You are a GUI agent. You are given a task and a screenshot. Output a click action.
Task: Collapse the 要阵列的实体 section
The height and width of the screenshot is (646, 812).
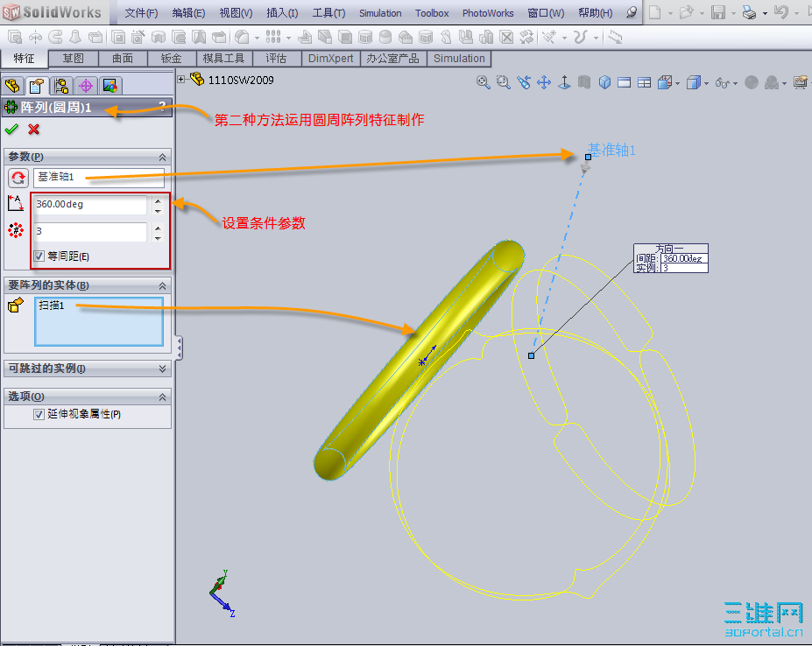(x=162, y=285)
